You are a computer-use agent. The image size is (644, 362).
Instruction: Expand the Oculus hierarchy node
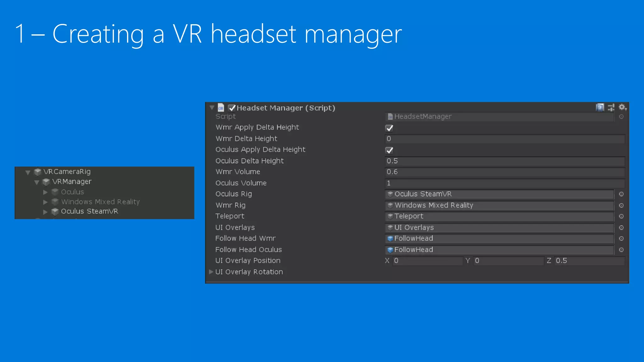(45, 192)
